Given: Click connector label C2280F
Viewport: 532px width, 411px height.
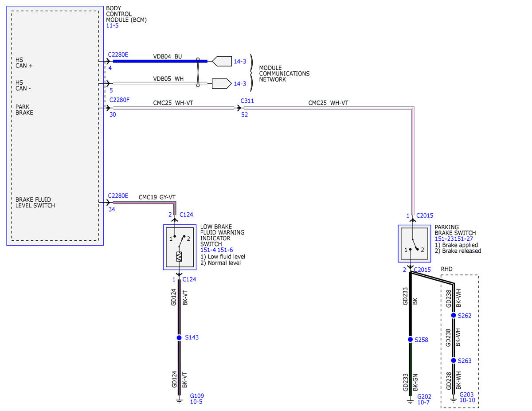Looking at the screenshot, I should [119, 100].
